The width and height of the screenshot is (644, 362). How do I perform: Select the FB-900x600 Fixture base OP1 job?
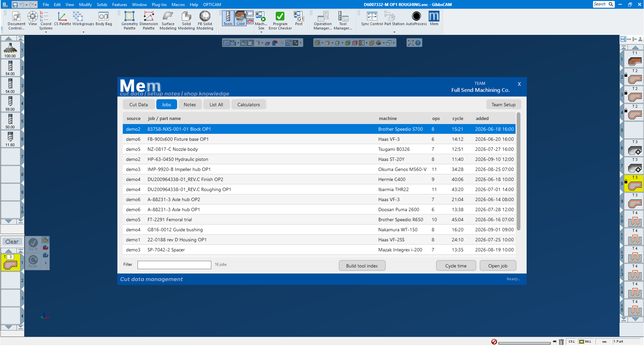[319, 139]
